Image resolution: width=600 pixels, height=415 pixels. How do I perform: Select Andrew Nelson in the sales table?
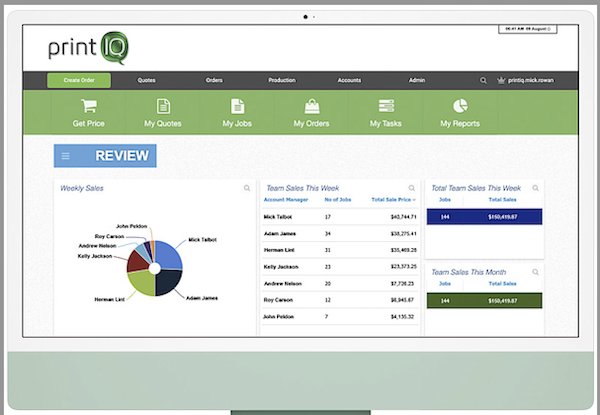point(283,284)
